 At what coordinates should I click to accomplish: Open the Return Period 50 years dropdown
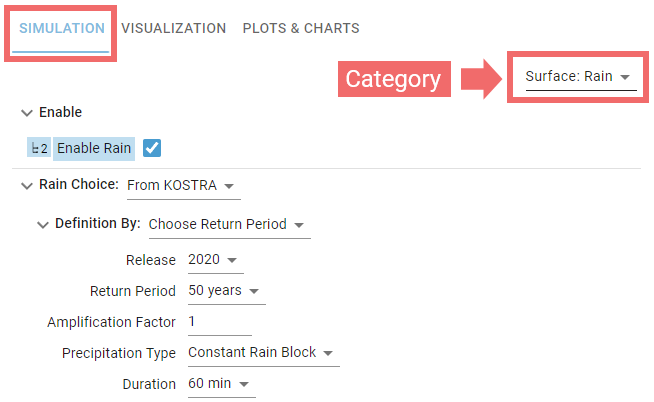point(225,292)
